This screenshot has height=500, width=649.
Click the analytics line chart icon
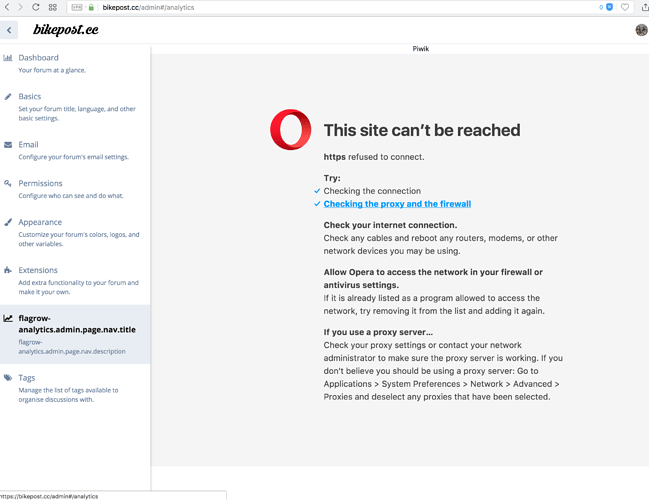coord(8,318)
